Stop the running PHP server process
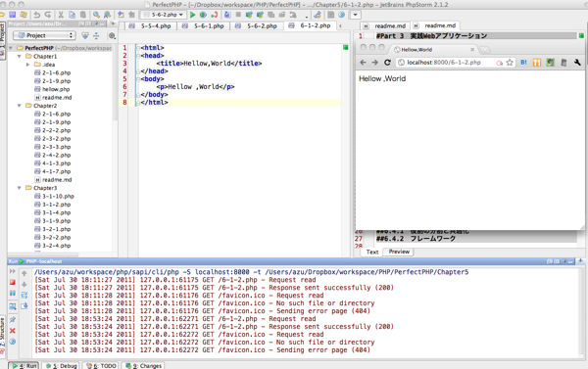Viewport: 588px width, 369px height. tap(13, 282)
